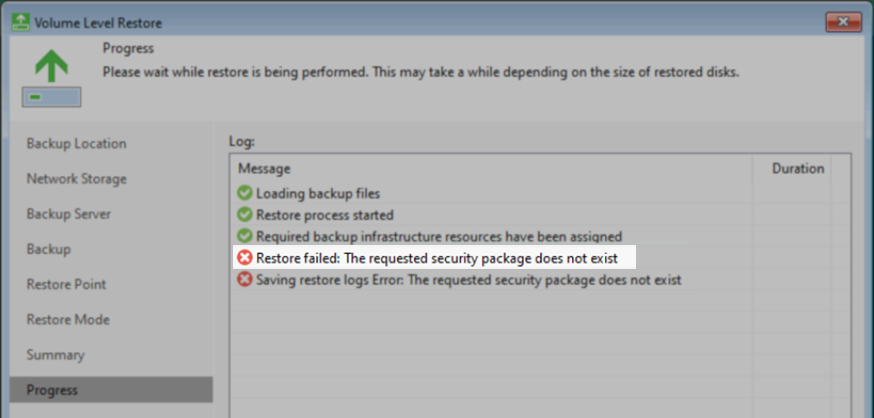874x418 pixels.
Task: Click the Duration column header
Action: click(x=798, y=168)
